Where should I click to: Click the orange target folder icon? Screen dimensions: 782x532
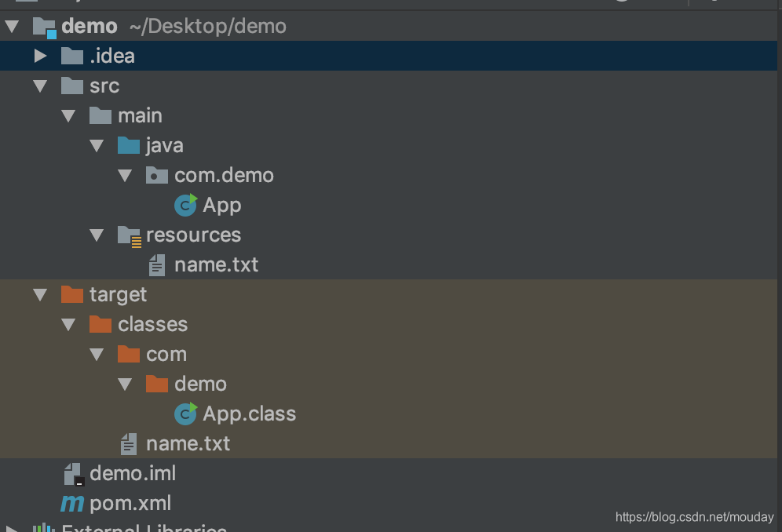point(72,294)
